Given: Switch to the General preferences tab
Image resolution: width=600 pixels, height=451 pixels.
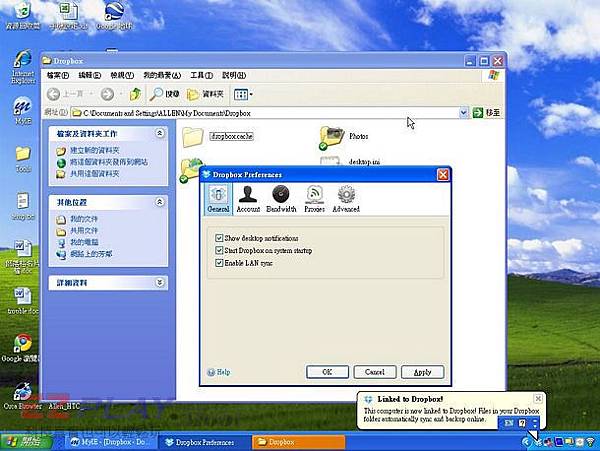Looking at the screenshot, I should 218,199.
